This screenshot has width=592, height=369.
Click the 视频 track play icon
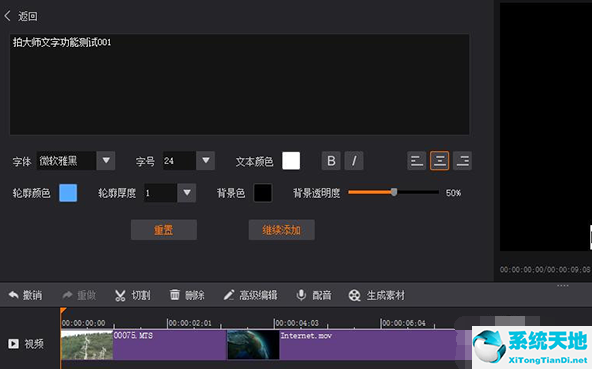14,344
